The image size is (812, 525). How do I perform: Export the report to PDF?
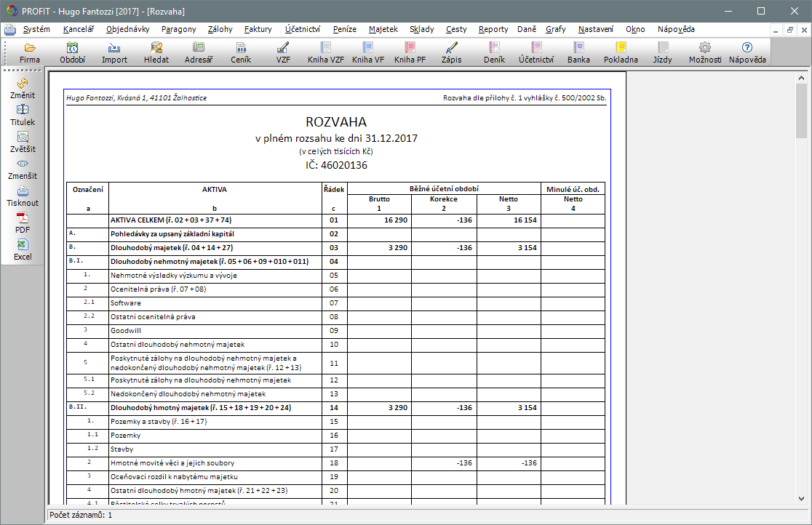pos(23,223)
